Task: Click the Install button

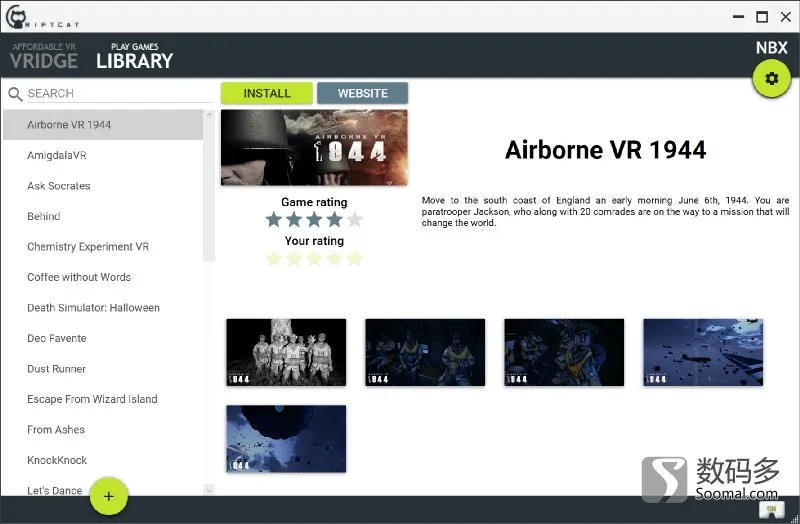Action: pyautogui.click(x=267, y=93)
